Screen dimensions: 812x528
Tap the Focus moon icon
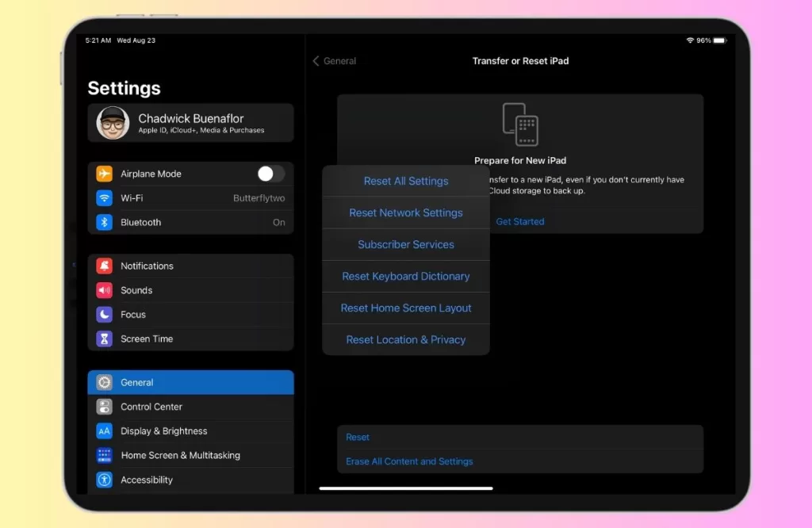104,315
